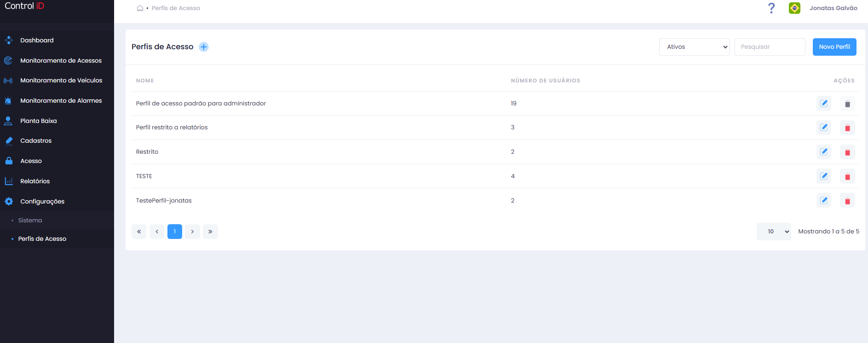Click user count 4 in TESTE row

point(513,176)
